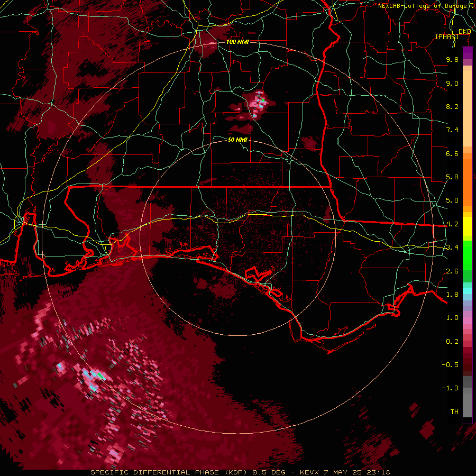Select the 7.4 scale label
The height and width of the screenshot is (476, 476).
point(452,130)
